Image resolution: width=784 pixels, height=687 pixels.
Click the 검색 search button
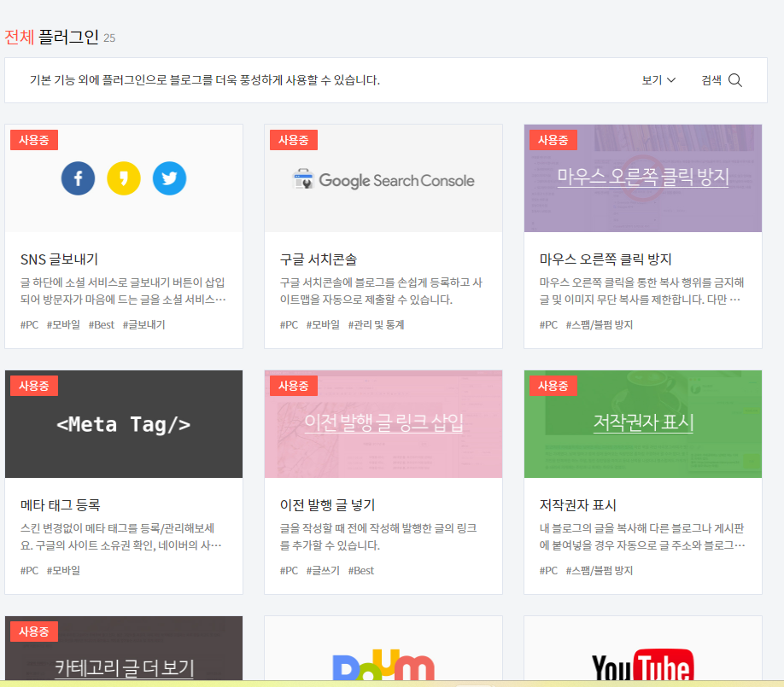click(x=722, y=80)
